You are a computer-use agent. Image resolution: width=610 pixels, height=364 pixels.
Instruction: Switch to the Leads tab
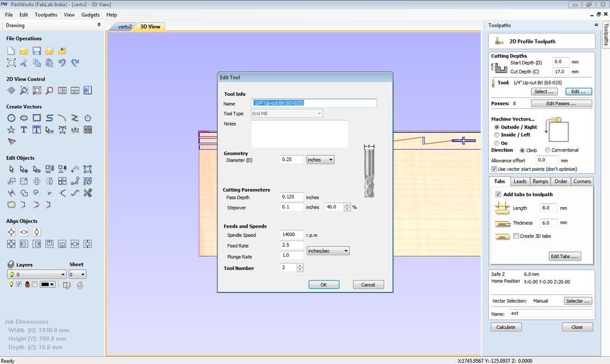(520, 182)
